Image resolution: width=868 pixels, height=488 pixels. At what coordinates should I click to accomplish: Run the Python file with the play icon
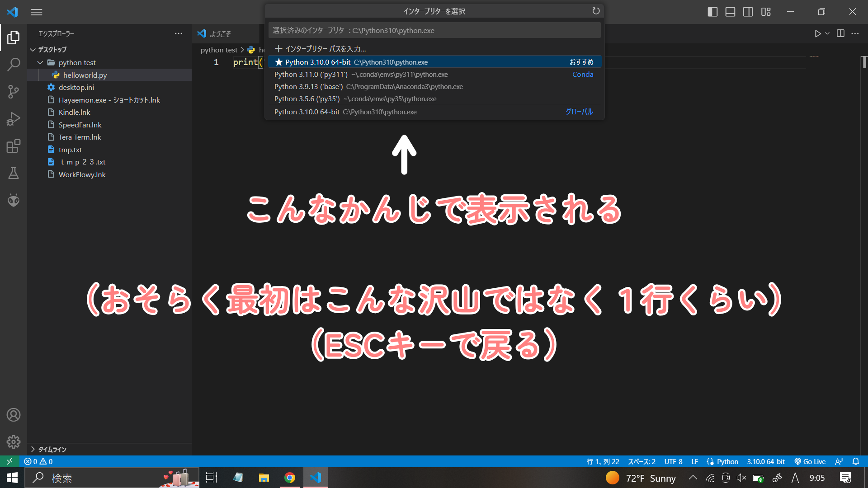pos(817,33)
